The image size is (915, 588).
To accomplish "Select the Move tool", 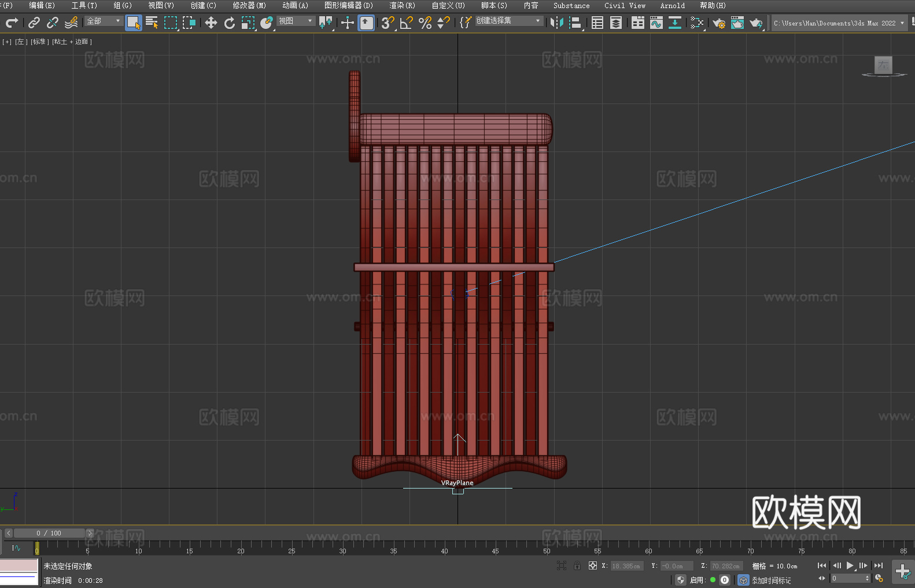I will coord(211,23).
